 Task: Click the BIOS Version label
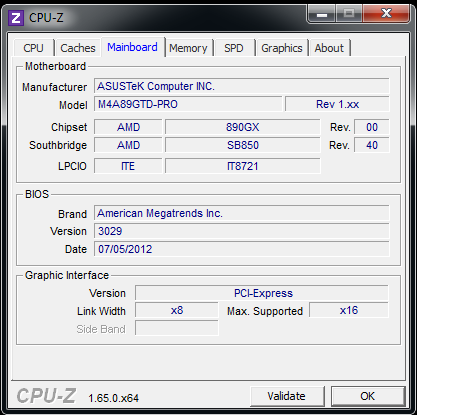click(x=68, y=231)
